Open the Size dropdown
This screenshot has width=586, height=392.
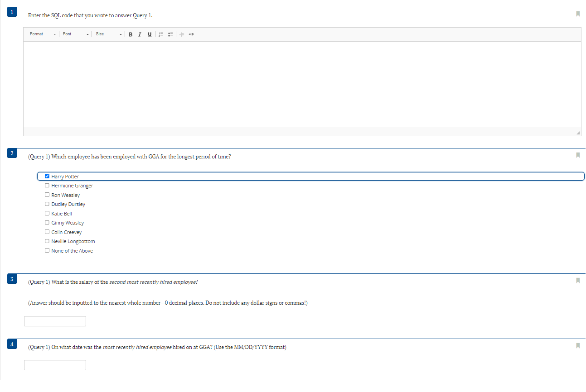click(109, 34)
